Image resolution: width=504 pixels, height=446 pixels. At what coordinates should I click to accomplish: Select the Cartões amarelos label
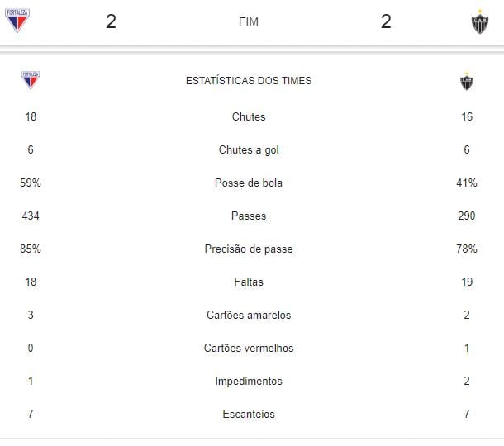click(249, 316)
